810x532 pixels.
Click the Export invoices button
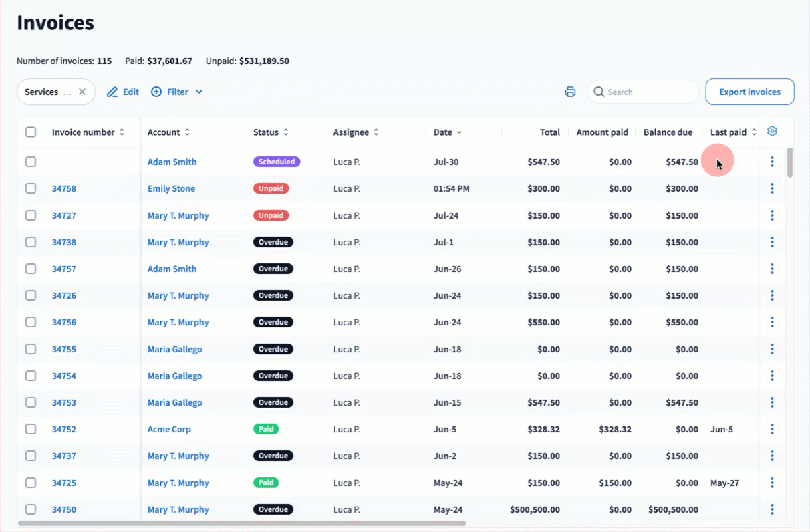point(750,92)
